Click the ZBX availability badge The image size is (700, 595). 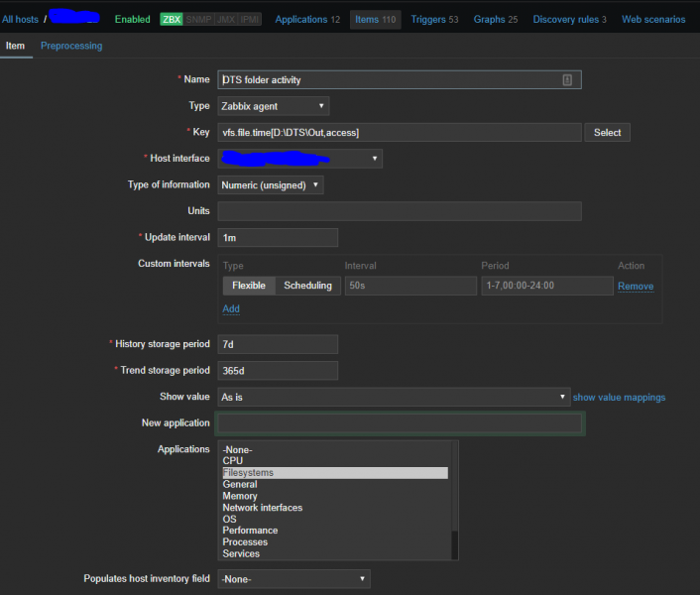pyautogui.click(x=172, y=19)
